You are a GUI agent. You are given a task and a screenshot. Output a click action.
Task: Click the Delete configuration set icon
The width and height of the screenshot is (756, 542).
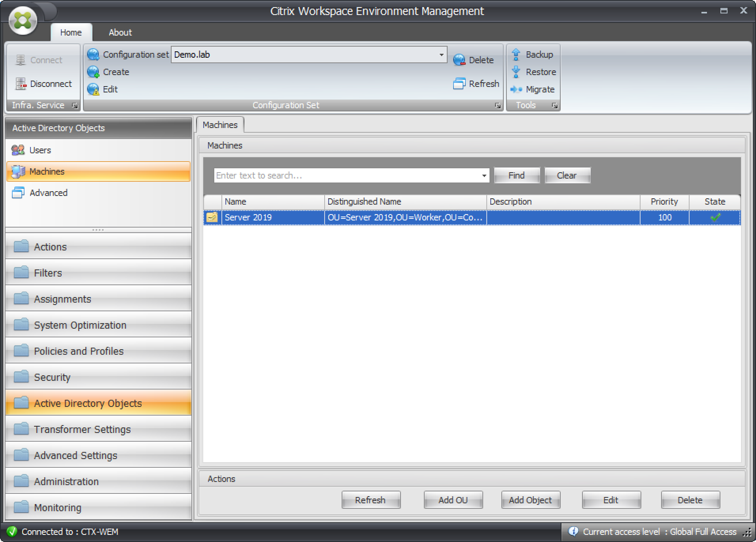[x=459, y=60]
